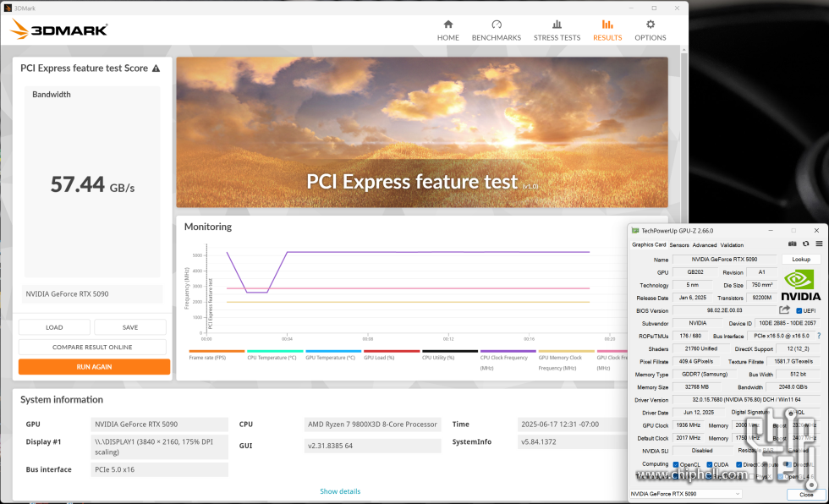Click the SAVE button
Image resolution: width=829 pixels, height=504 pixels.
[130, 327]
